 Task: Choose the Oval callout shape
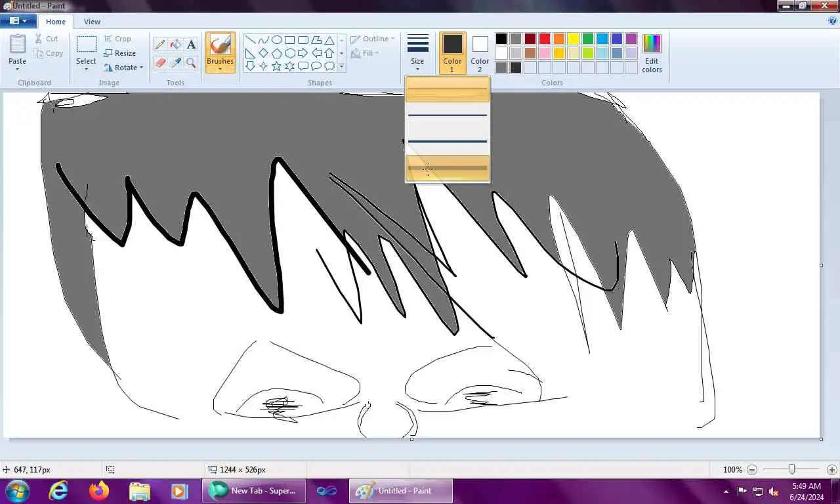pyautogui.click(x=316, y=66)
